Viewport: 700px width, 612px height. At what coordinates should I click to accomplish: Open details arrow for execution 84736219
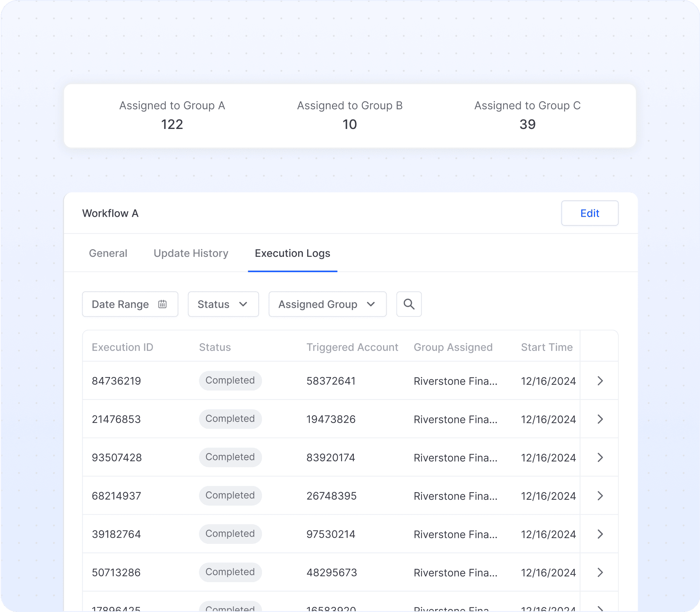pos(600,381)
